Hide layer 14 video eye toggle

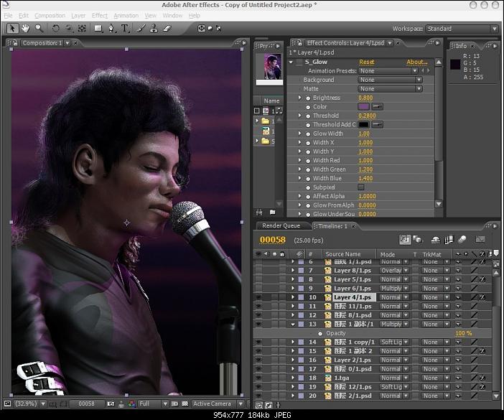pyautogui.click(x=258, y=342)
